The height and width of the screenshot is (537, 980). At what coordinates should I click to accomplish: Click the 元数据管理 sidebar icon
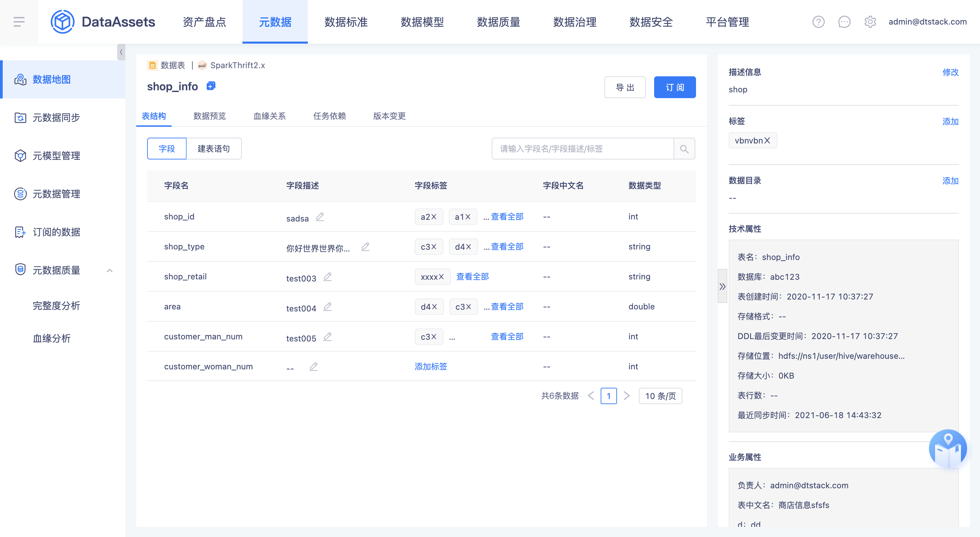tap(20, 194)
